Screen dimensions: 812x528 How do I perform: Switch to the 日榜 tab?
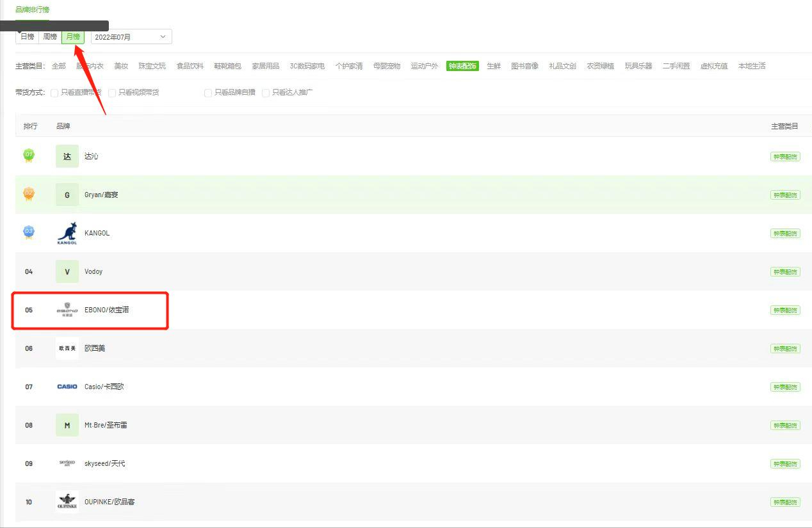pos(27,37)
